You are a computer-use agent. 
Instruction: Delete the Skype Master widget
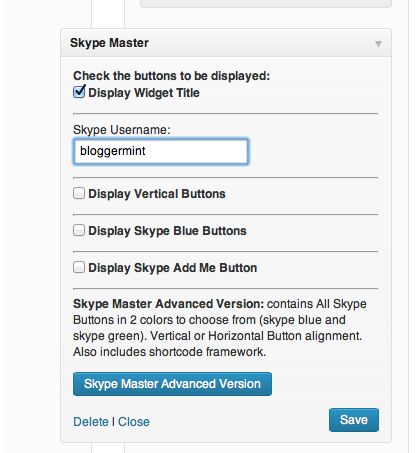coord(91,422)
